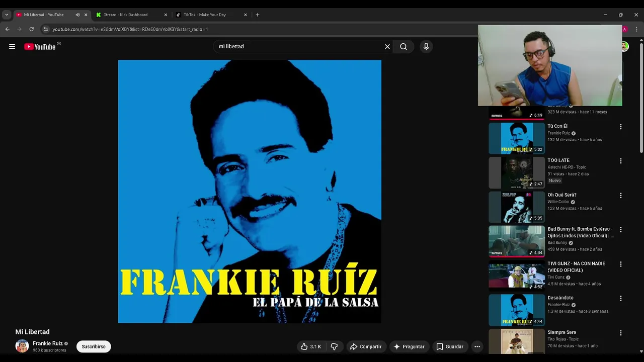Screen dimensions: 644x362
Task: Play Ojitos Lindos thumbnail
Action: pos(517,241)
